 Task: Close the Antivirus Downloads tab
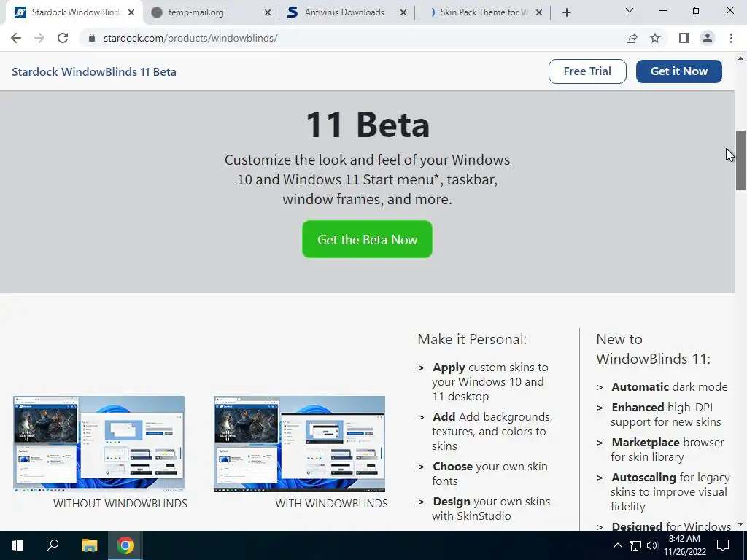pyautogui.click(x=403, y=13)
